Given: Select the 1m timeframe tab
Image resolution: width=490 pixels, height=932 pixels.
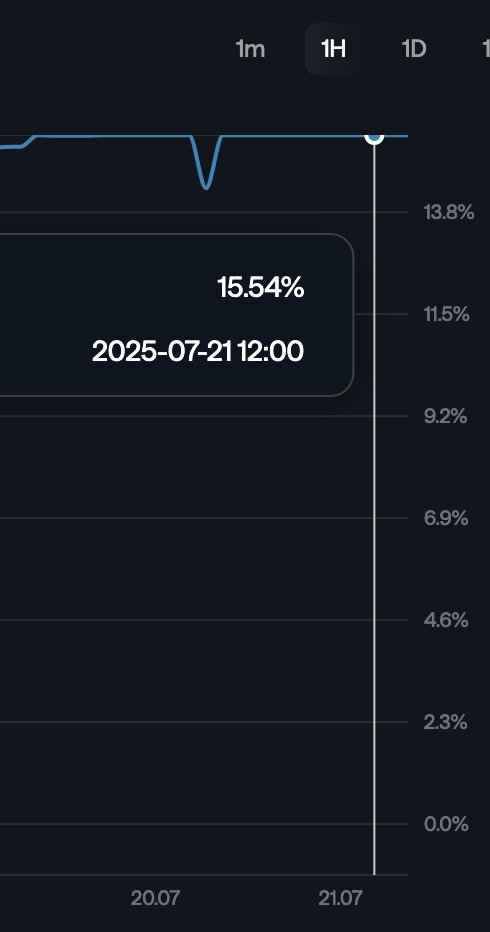Looking at the screenshot, I should tap(250, 49).
